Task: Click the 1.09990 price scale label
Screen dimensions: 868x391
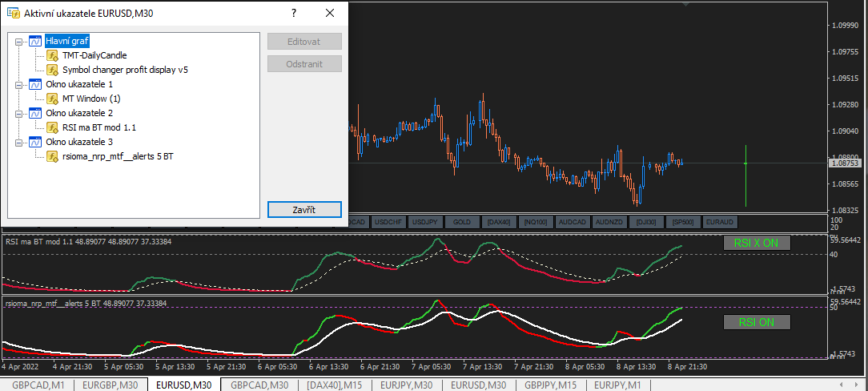Action: [845, 26]
